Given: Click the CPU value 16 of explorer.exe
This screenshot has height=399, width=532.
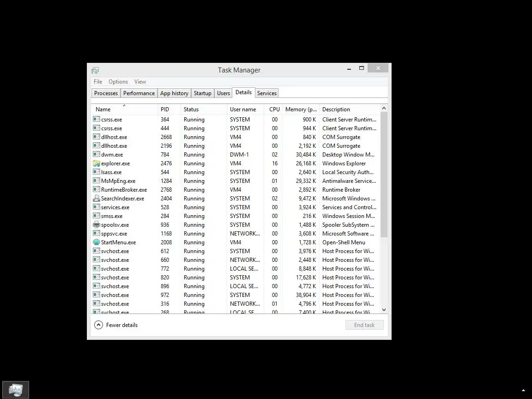Looking at the screenshot, I should point(274,163).
